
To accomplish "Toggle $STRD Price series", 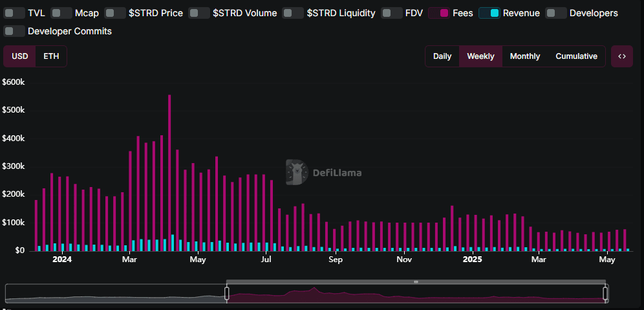I will [x=115, y=13].
